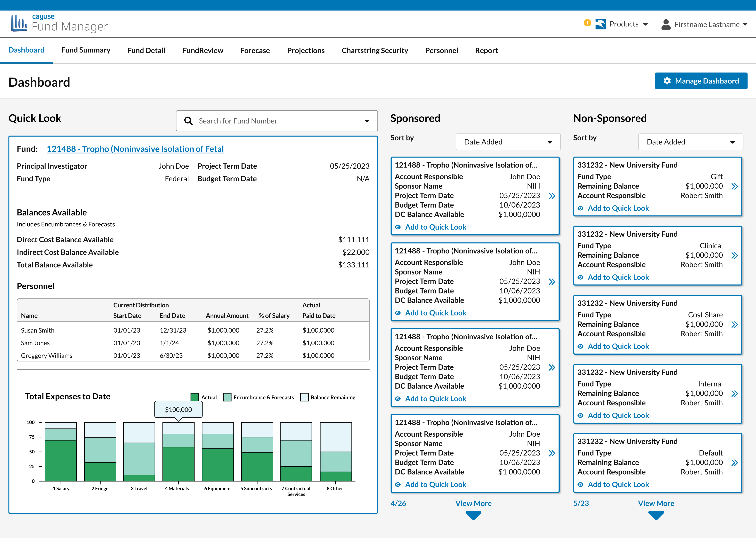The image size is (756, 538).
Task: Click eye icon on Clinical fund card
Action: pyautogui.click(x=581, y=277)
